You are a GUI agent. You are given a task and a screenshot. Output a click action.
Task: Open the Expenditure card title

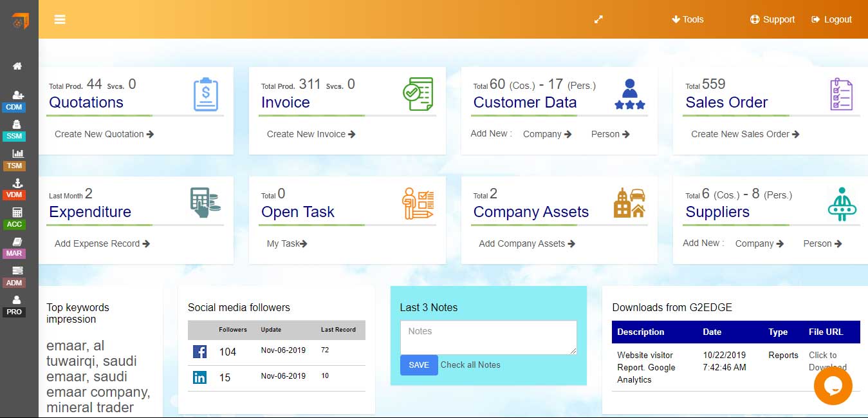[x=90, y=212]
